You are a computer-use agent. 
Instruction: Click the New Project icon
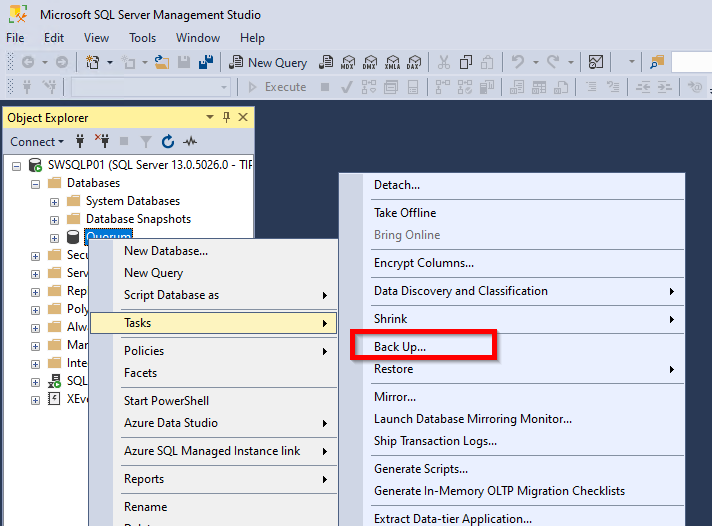click(93, 62)
